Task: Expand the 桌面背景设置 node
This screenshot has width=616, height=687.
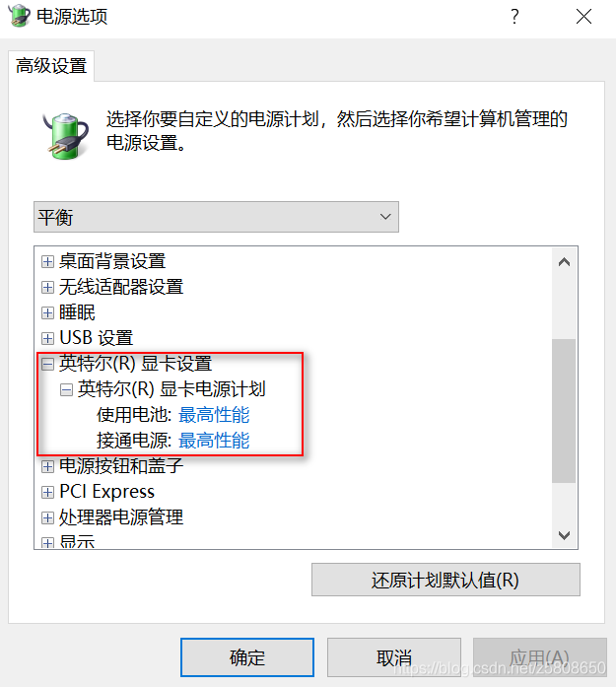Action: [47, 261]
